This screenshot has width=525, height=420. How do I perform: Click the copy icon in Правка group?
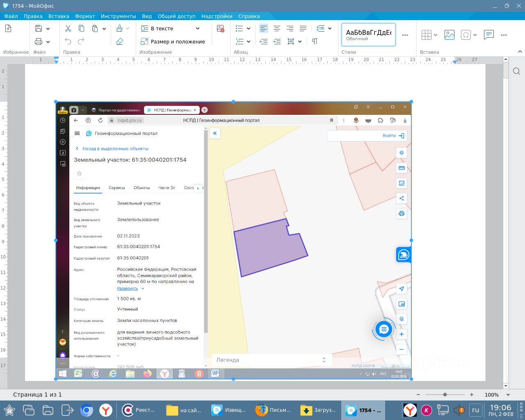(x=81, y=28)
